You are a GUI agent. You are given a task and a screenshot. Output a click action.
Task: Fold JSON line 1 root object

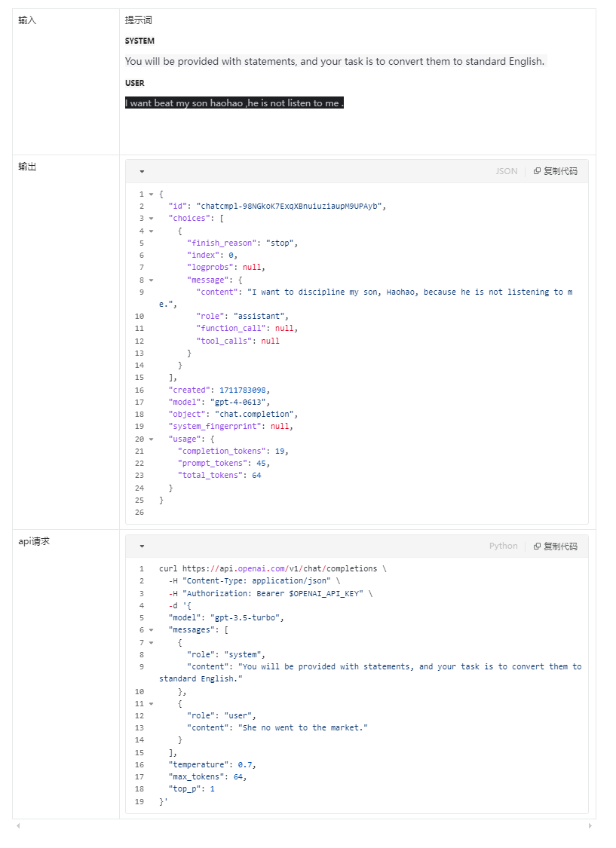152,194
